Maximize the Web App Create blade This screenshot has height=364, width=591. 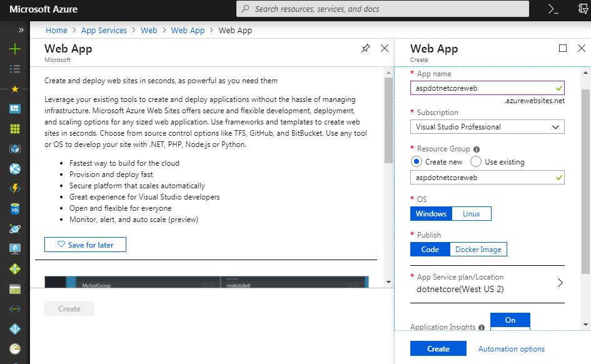tap(563, 48)
